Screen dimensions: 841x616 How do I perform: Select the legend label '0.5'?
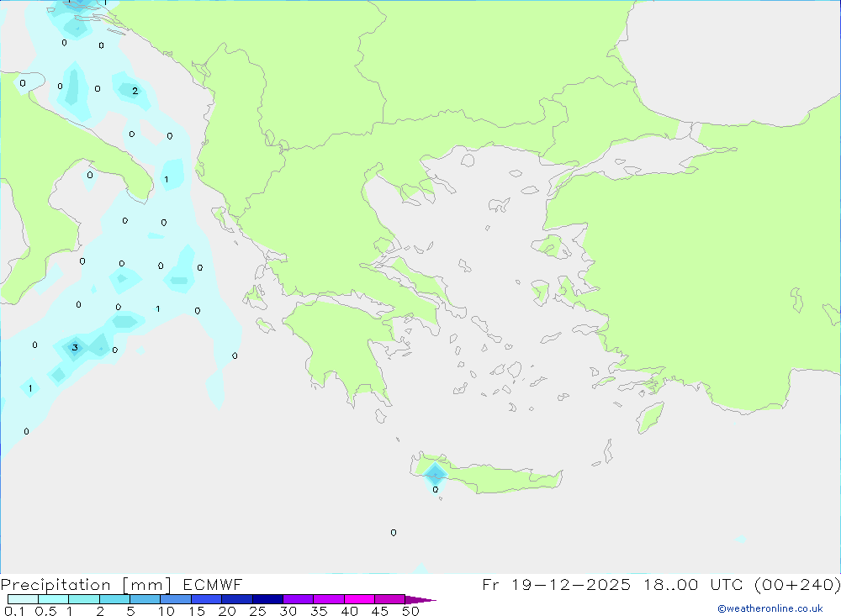coord(45,611)
